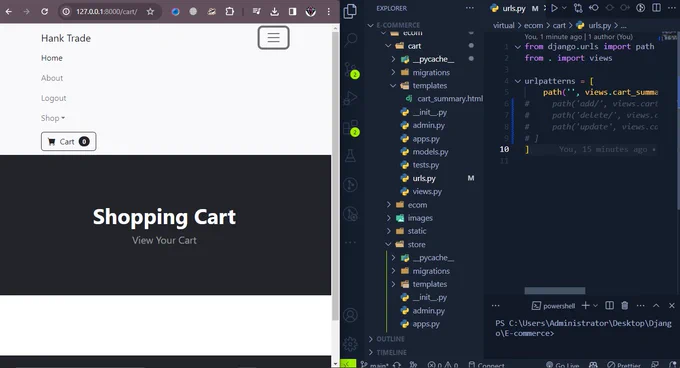680x368 pixels.
Task: Open the Testing flask icon
Action: (x=350, y=156)
